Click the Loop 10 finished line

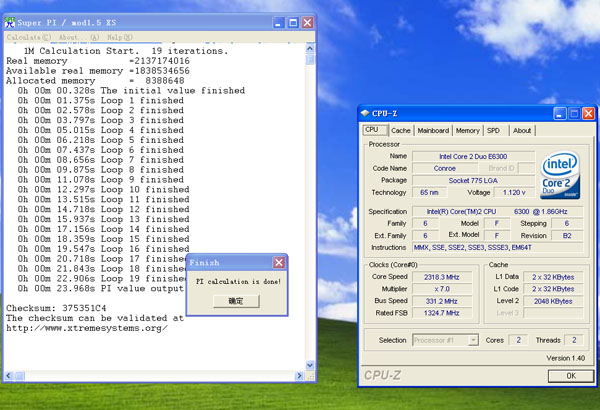click(103, 189)
